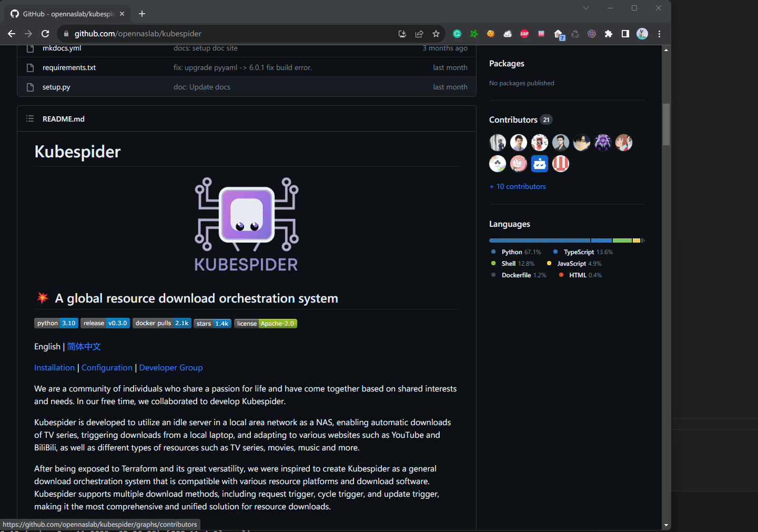Image resolution: width=758 pixels, height=532 pixels.
Task: Open first contributor avatar in top row
Action: (x=498, y=143)
